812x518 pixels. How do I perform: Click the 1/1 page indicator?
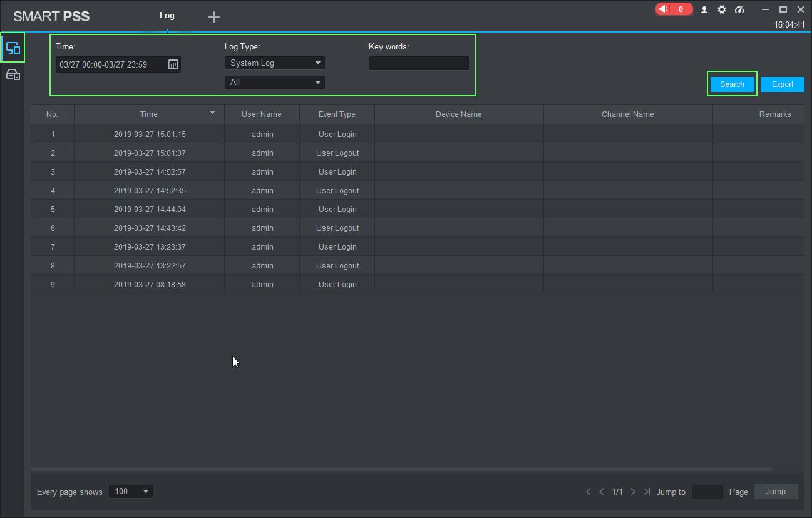tap(617, 492)
